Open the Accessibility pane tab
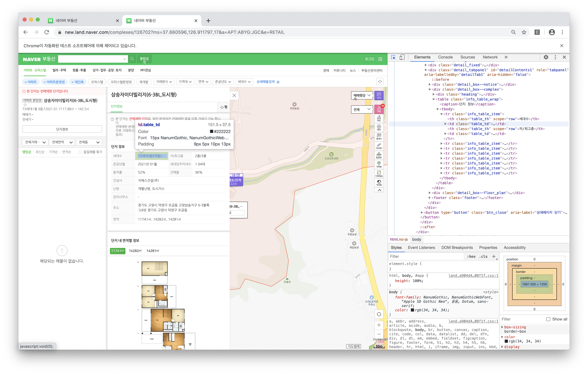This screenshot has width=588, height=374. [x=514, y=248]
